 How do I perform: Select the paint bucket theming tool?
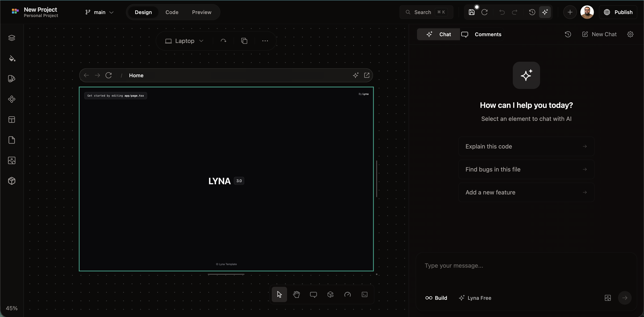coord(11,59)
